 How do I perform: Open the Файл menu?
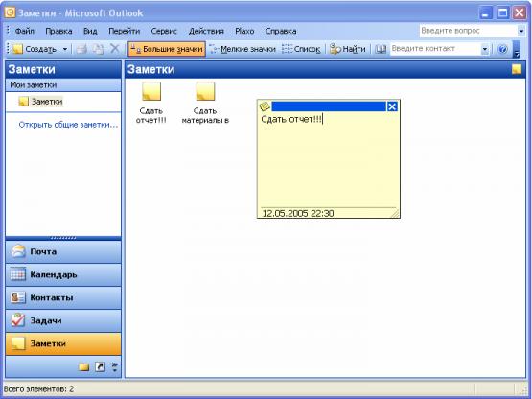pyautogui.click(x=25, y=32)
